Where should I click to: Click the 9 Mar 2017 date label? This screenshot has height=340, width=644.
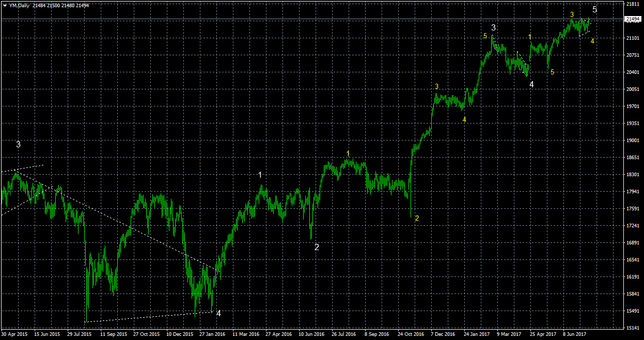coord(509,335)
